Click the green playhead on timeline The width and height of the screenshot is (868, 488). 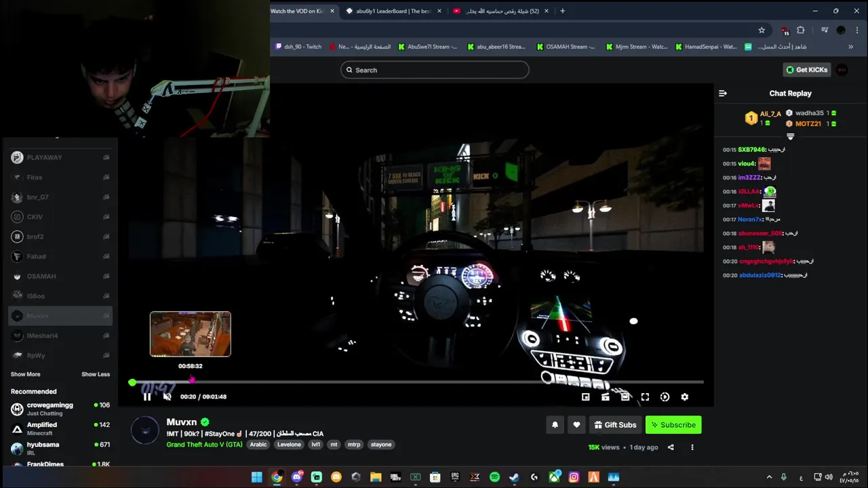pos(132,382)
